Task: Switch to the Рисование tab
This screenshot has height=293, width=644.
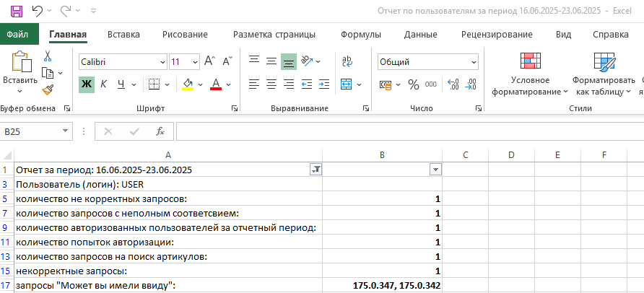Action: [x=185, y=35]
